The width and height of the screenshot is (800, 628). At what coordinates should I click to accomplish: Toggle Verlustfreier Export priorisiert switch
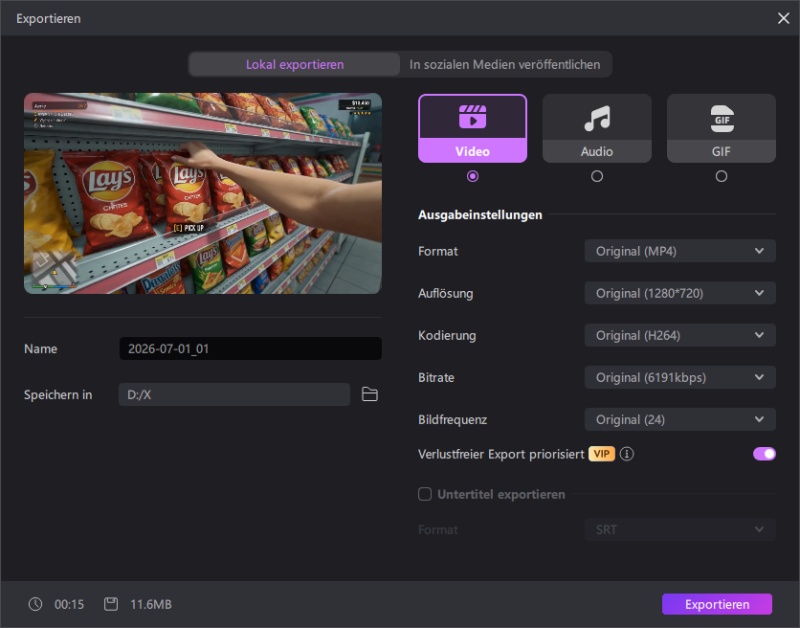tap(764, 454)
